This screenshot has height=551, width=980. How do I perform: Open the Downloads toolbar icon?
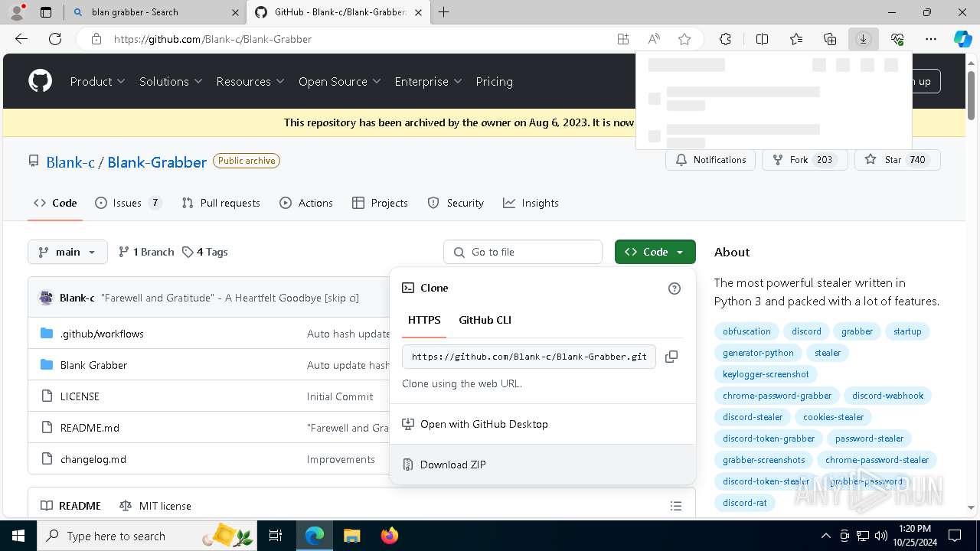[x=863, y=39]
